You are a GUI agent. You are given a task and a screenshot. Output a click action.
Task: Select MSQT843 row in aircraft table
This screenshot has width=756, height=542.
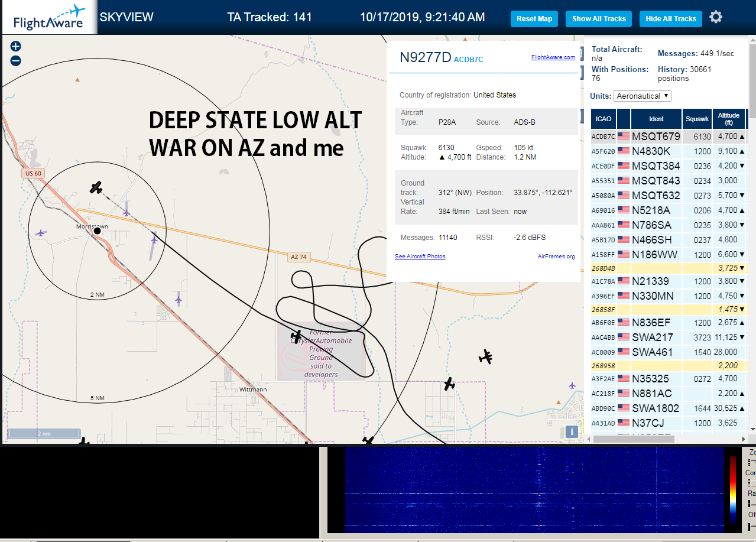click(x=669, y=181)
